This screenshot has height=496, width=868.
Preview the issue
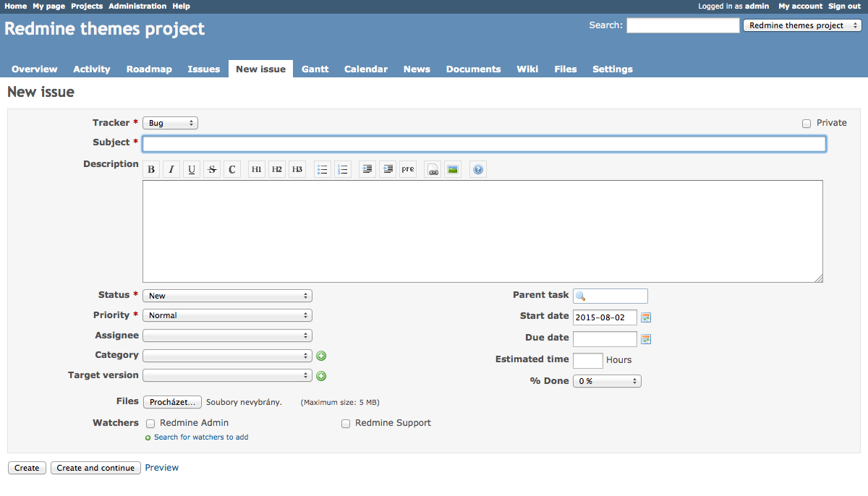(x=162, y=468)
